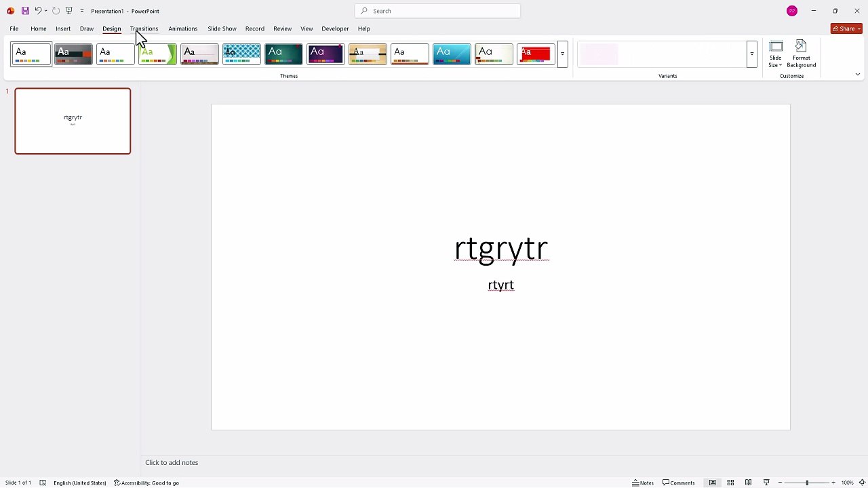Viewport: 868px width, 488px height.
Task: Switch to the Home tab
Action: coord(38,28)
